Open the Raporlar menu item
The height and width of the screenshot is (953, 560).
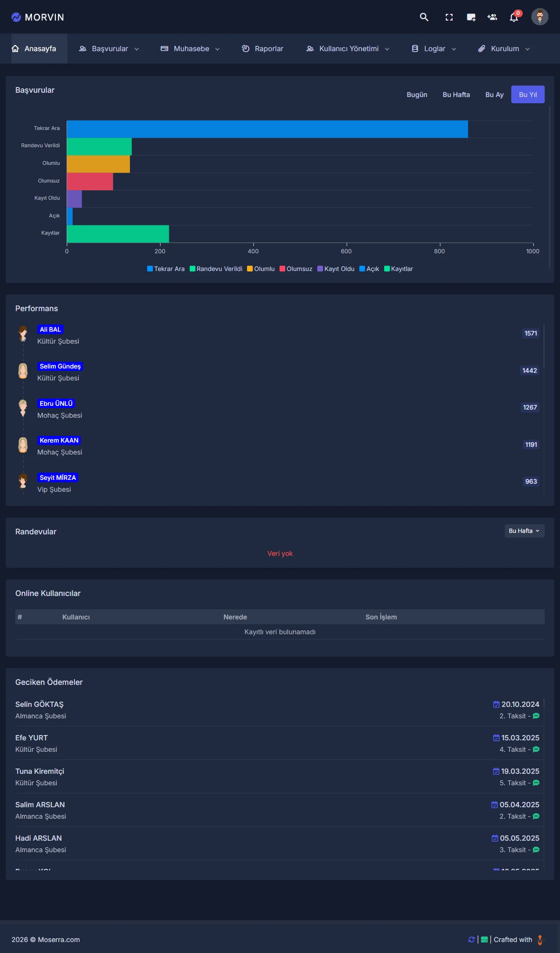263,49
